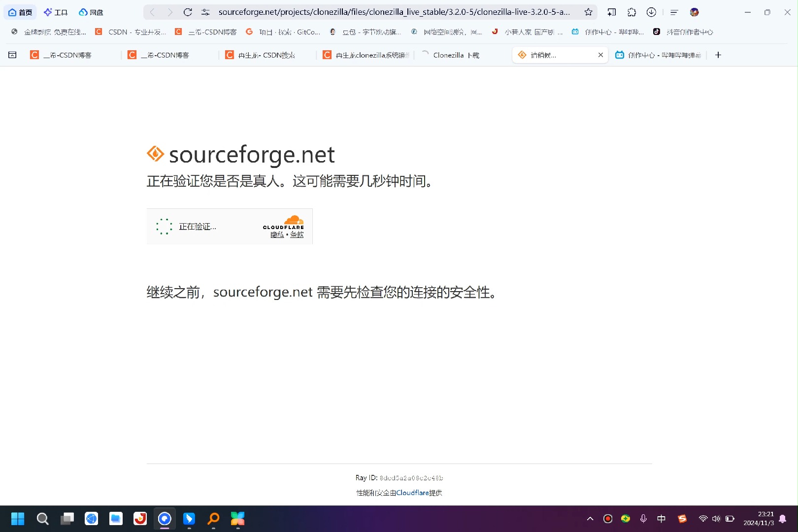
Task: Go to the 首页 home tab
Action: click(20, 12)
